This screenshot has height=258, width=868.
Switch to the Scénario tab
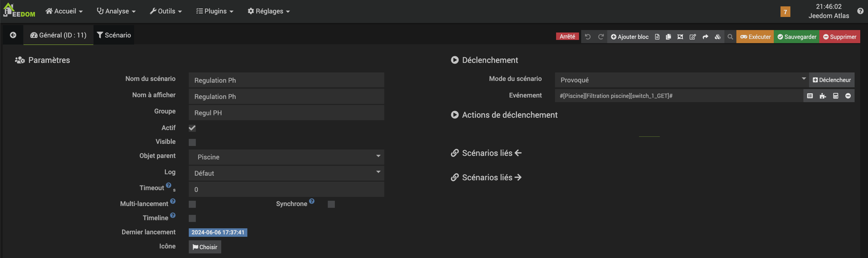pos(114,35)
